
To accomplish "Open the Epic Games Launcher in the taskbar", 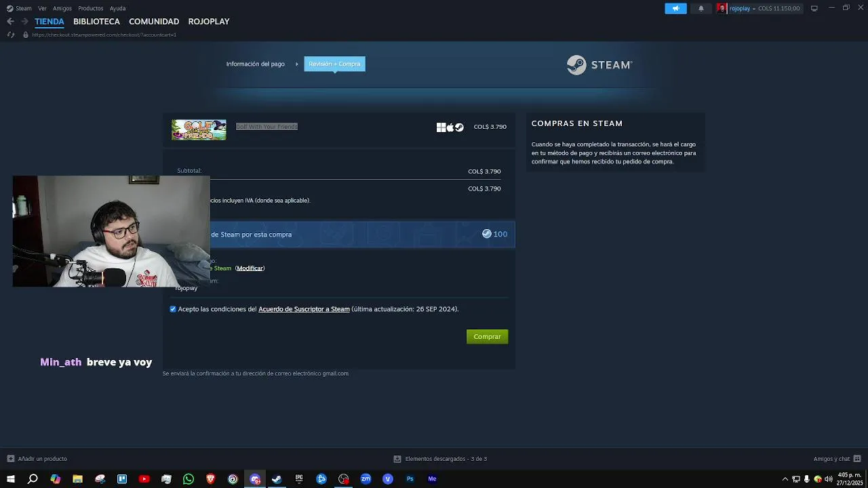I will (299, 479).
